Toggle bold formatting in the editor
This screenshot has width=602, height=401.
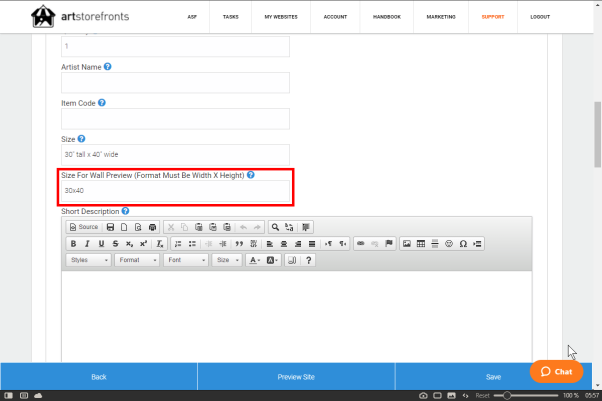coord(73,243)
